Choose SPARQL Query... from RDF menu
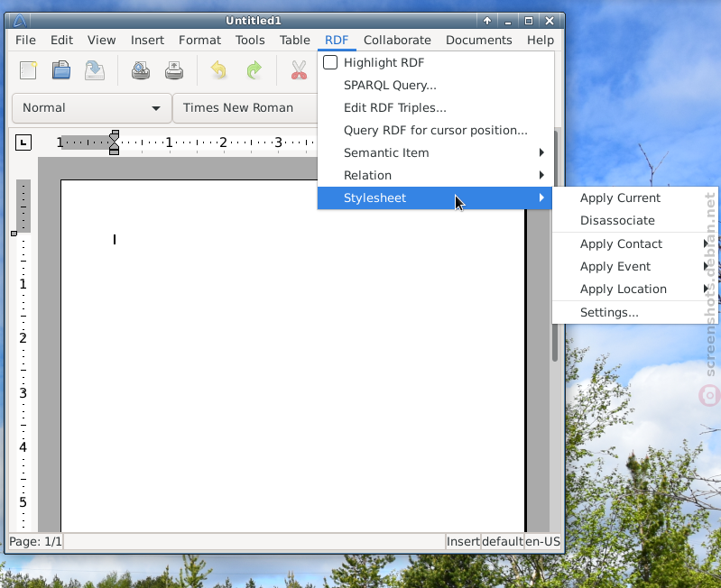This screenshot has height=588, width=721. (x=435, y=85)
